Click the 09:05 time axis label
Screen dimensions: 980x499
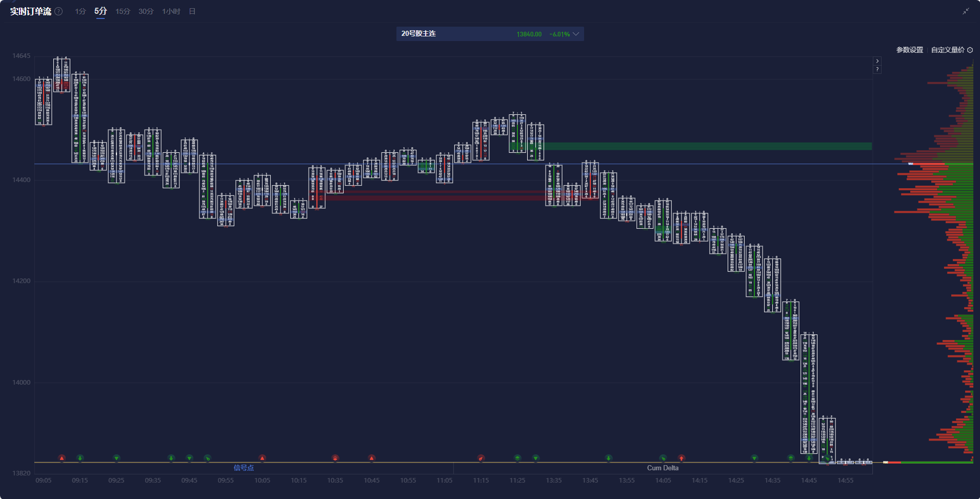click(x=44, y=481)
